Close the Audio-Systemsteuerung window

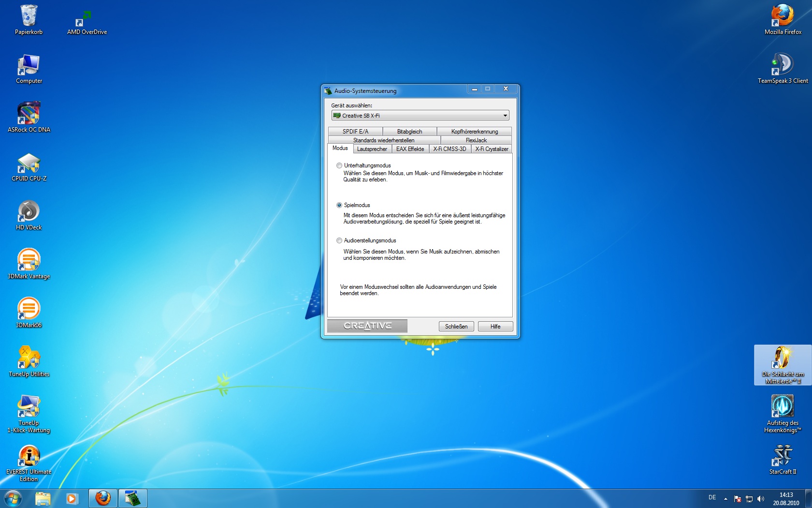506,89
